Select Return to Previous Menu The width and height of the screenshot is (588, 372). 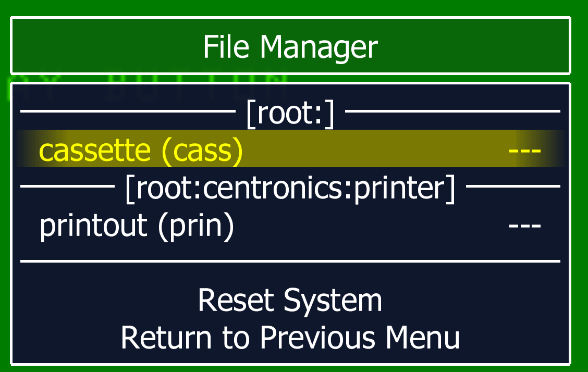coord(290,337)
